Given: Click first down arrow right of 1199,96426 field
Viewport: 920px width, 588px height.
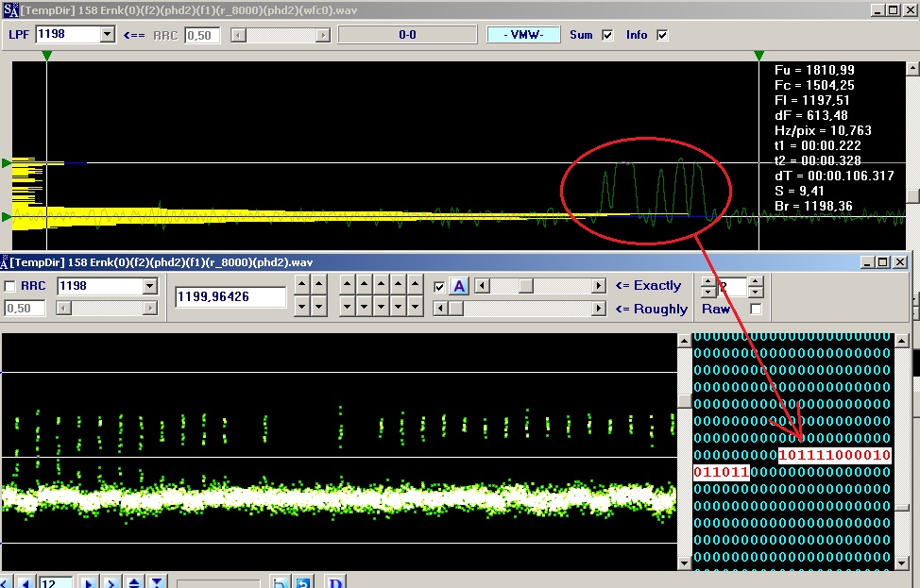Looking at the screenshot, I should pyautogui.click(x=301, y=306).
